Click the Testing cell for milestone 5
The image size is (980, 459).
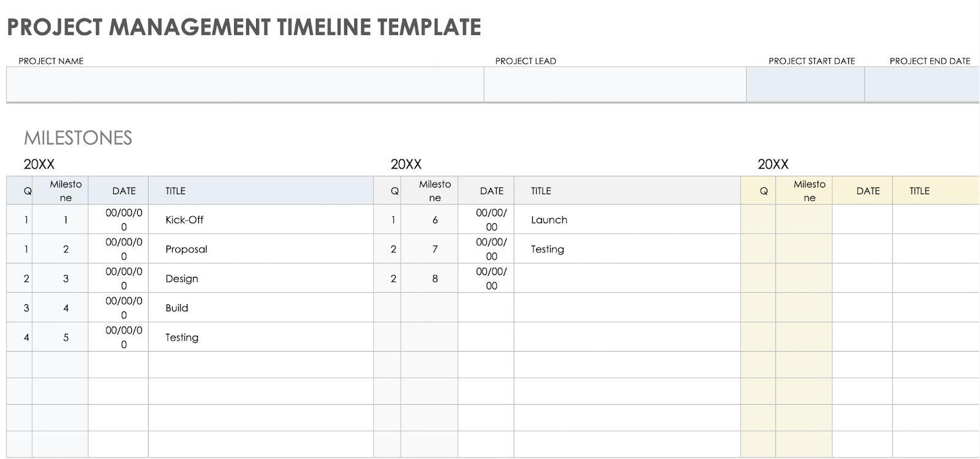260,337
